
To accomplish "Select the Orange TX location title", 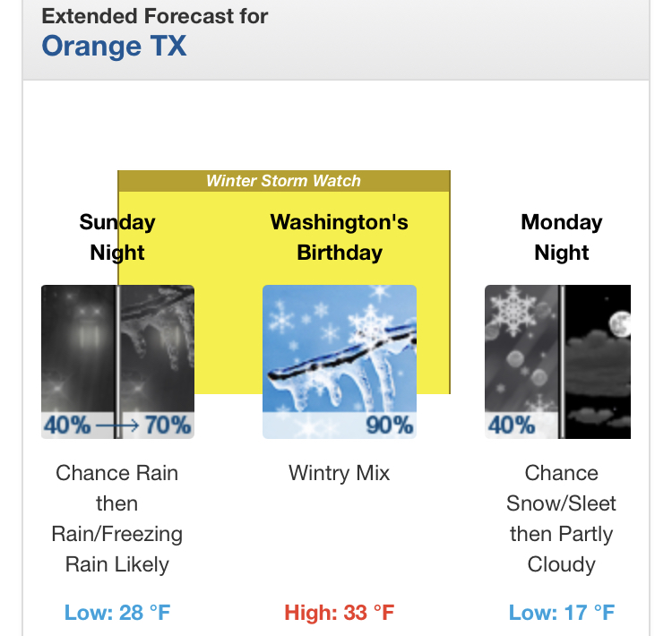I will point(114,45).
